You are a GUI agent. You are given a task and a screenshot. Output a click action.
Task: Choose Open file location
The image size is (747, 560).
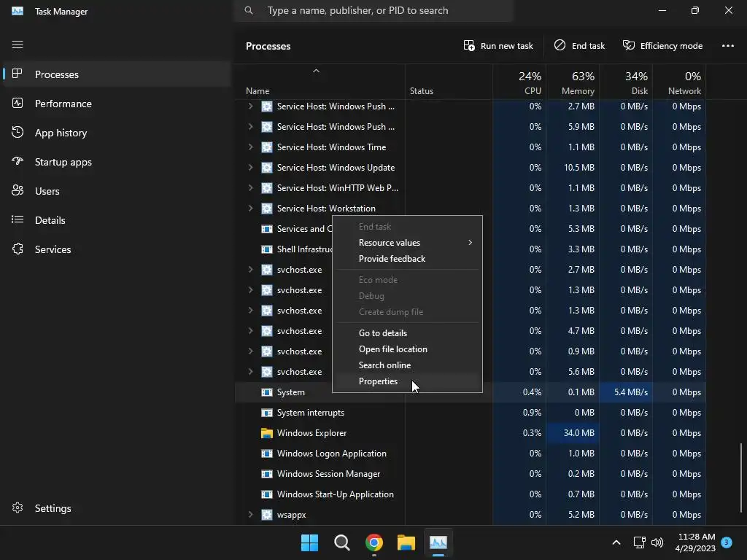[407, 349]
